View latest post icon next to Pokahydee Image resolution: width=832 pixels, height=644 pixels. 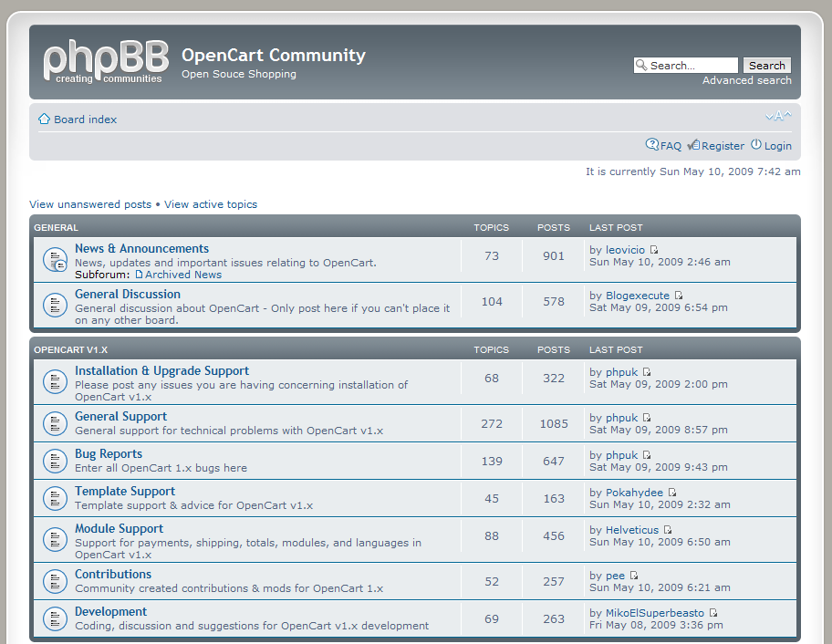pos(671,493)
